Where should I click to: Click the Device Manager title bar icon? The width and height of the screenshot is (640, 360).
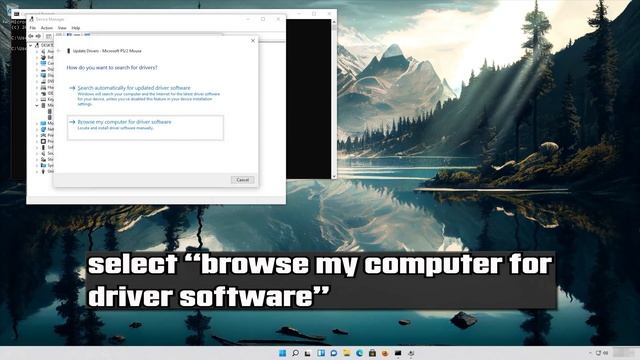click(31, 19)
